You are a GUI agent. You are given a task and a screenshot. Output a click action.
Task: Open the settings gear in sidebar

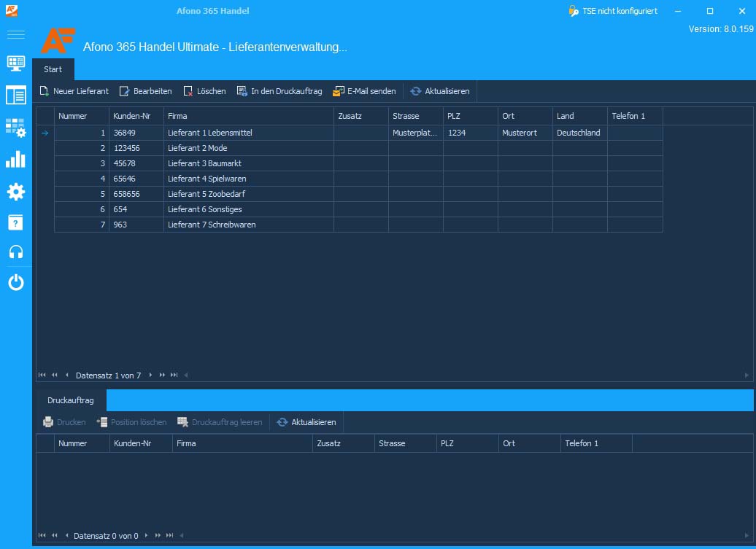[x=15, y=192]
